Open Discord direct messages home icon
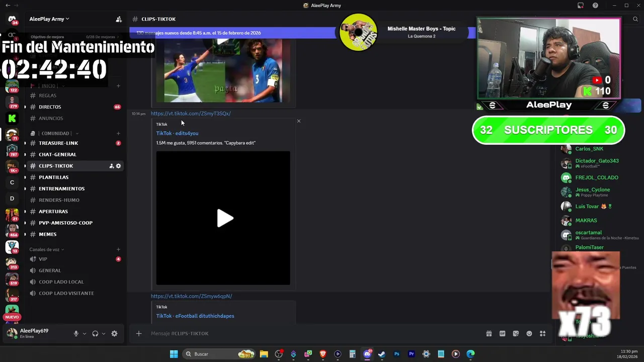The width and height of the screenshot is (644, 362). click(12, 19)
